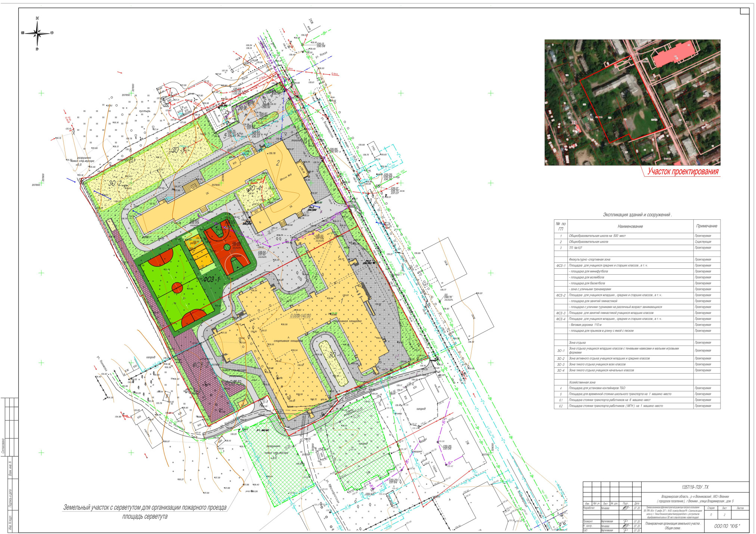Click the 'ул. Владимирская' street label on plan
756x534 pixels.
[327, 127]
